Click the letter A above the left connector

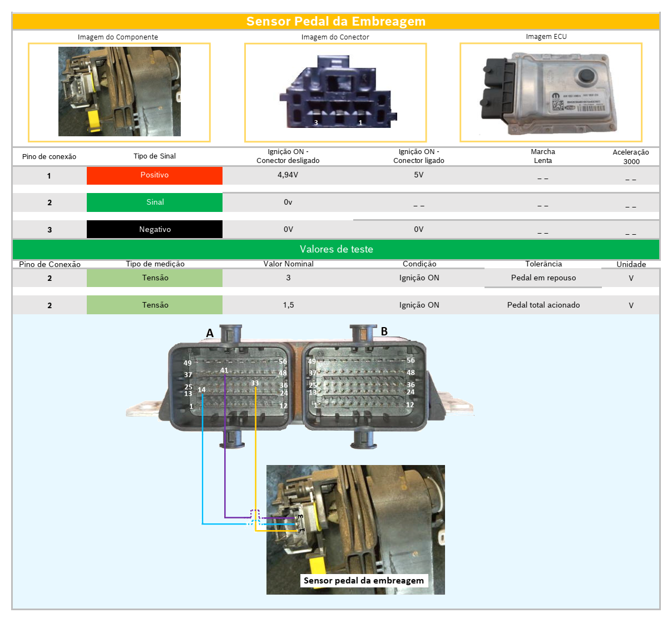[210, 333]
